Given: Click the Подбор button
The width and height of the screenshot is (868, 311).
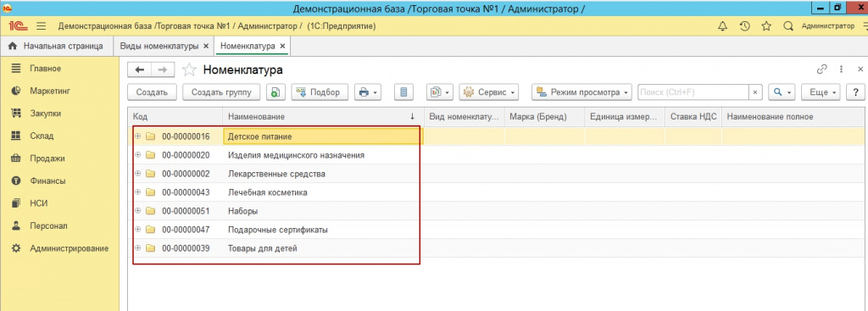Looking at the screenshot, I should (320, 92).
